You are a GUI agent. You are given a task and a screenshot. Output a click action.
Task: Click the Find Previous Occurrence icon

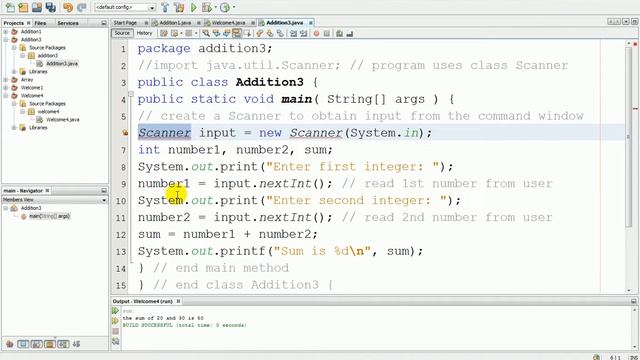tap(216, 33)
